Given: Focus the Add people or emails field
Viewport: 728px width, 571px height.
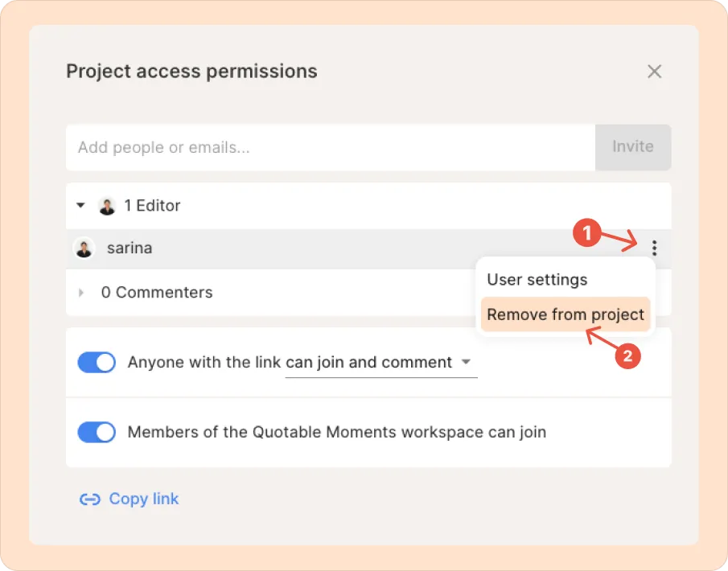Looking at the screenshot, I should pos(330,147).
